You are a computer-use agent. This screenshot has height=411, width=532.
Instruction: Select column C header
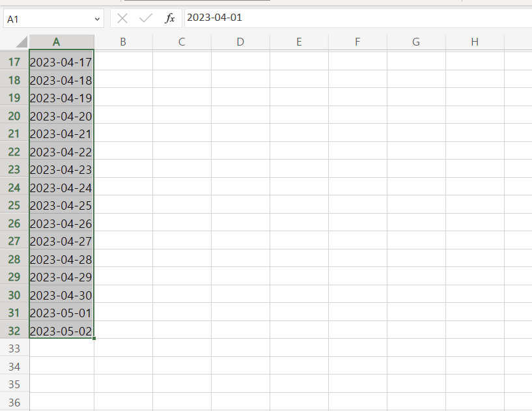(x=182, y=42)
